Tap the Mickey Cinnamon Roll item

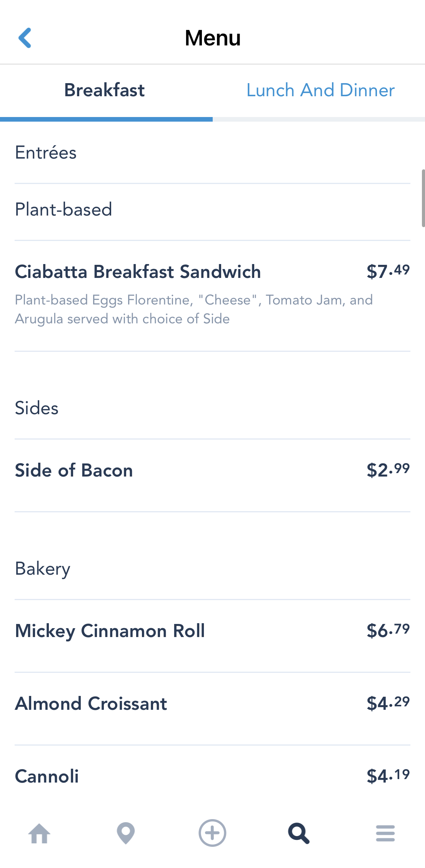[x=110, y=631]
